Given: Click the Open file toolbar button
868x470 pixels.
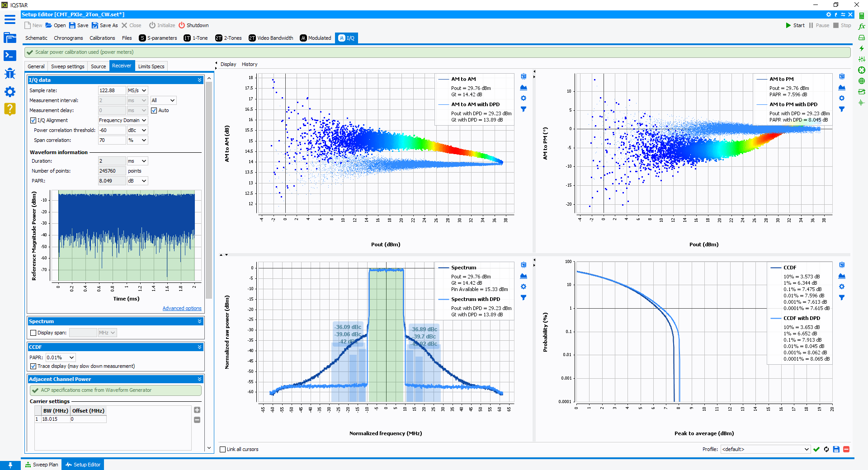Looking at the screenshot, I should (56, 25).
